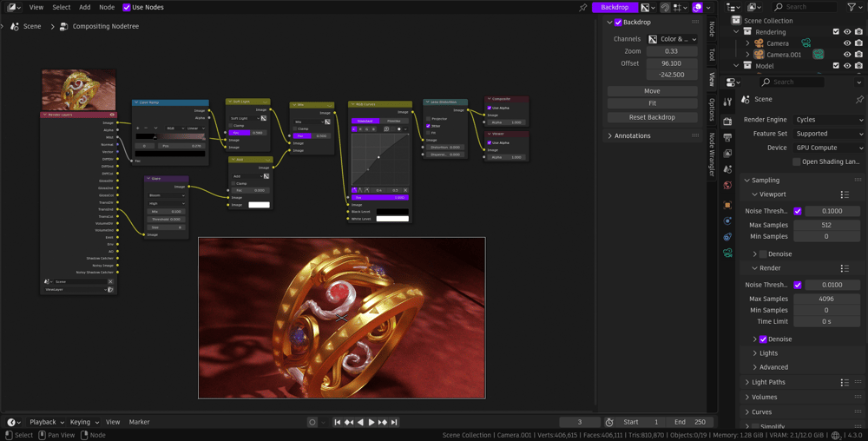Toggle the Use Nodes checkbox

coord(126,7)
